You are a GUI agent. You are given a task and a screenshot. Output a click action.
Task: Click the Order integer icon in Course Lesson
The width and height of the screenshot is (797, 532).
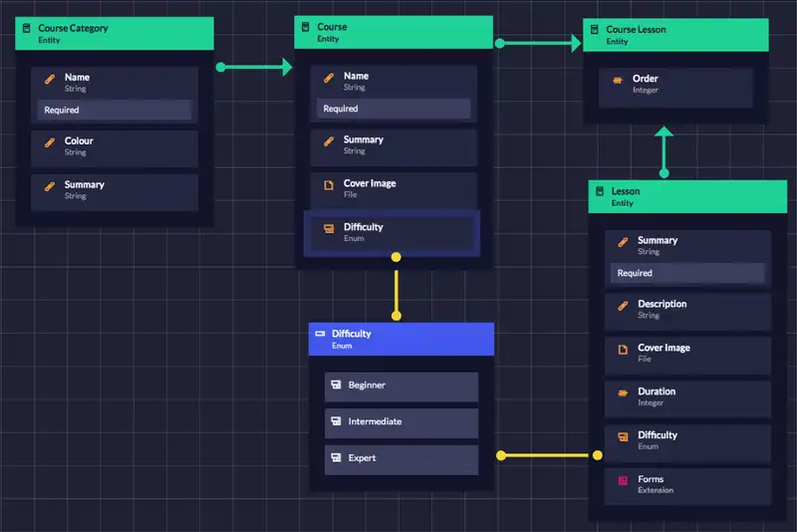618,80
